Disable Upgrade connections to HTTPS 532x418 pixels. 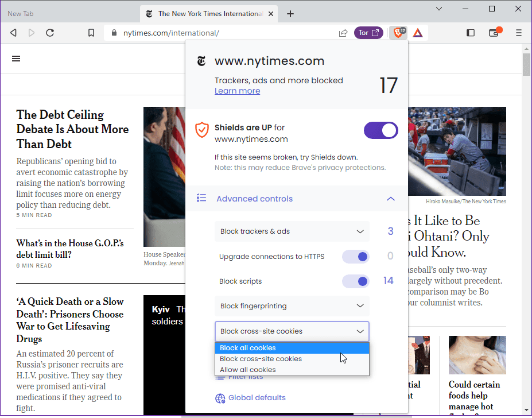(355, 257)
